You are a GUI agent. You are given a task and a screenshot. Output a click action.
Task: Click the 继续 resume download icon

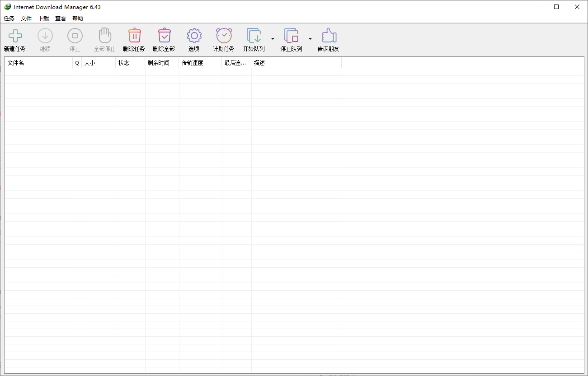tap(45, 36)
